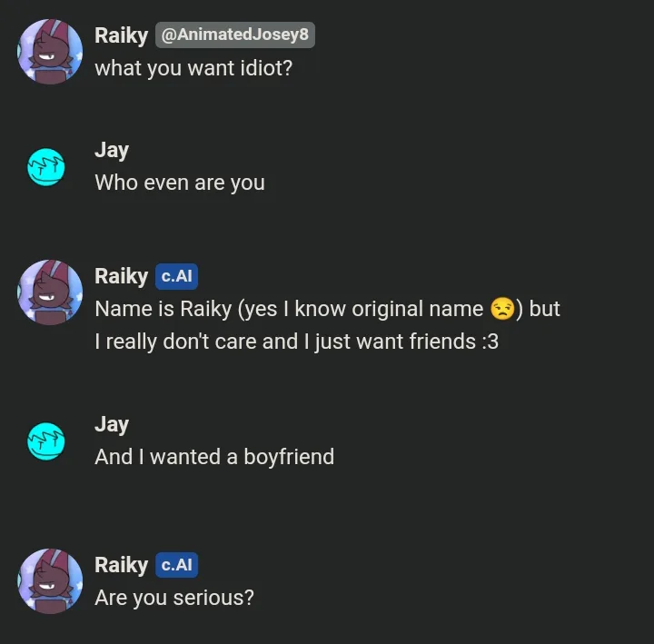Click Raiky's avatar beside "Are you serious?"
Viewport: 654px width, 644px height.
51,581
